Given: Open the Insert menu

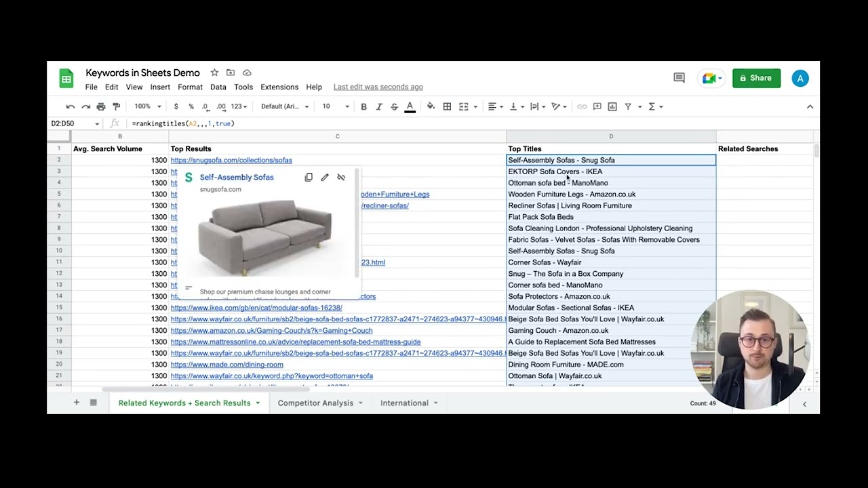Looking at the screenshot, I should tap(160, 87).
